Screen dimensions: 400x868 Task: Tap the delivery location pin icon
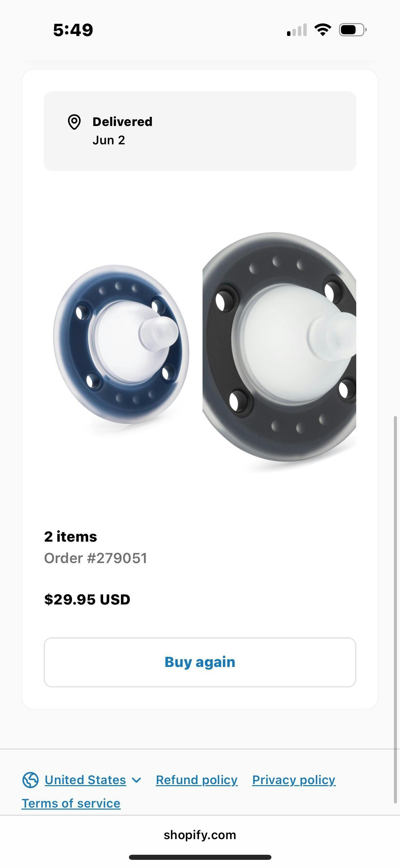tap(74, 122)
